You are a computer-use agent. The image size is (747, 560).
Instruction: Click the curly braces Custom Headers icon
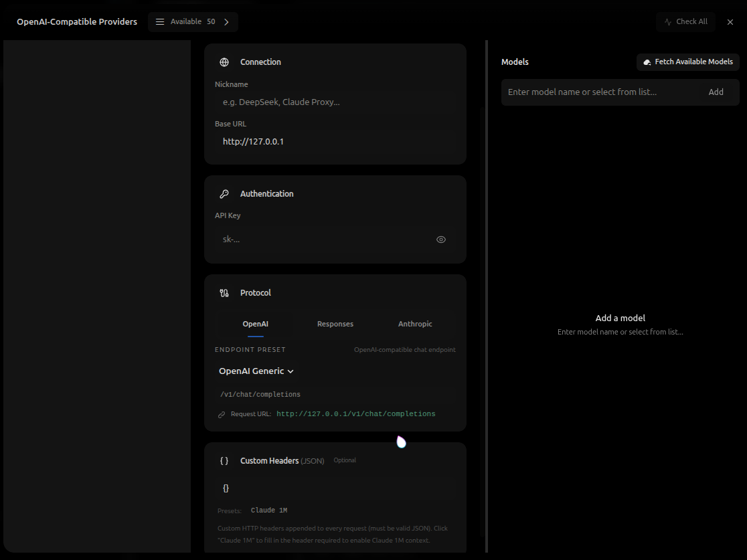point(224,460)
